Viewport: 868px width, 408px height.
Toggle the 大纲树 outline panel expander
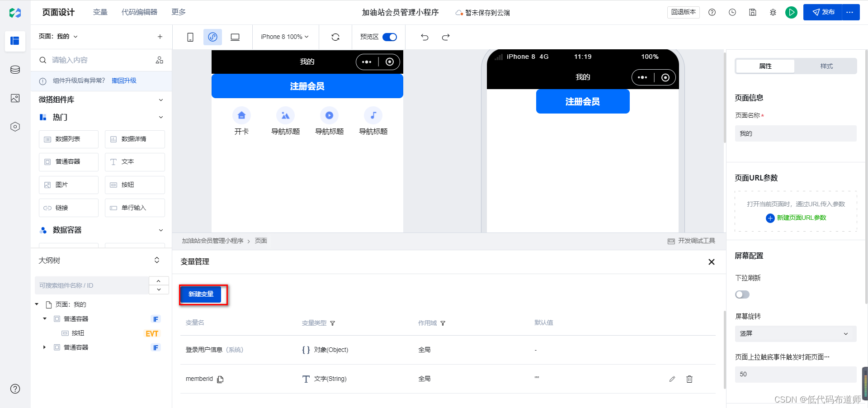point(157,260)
